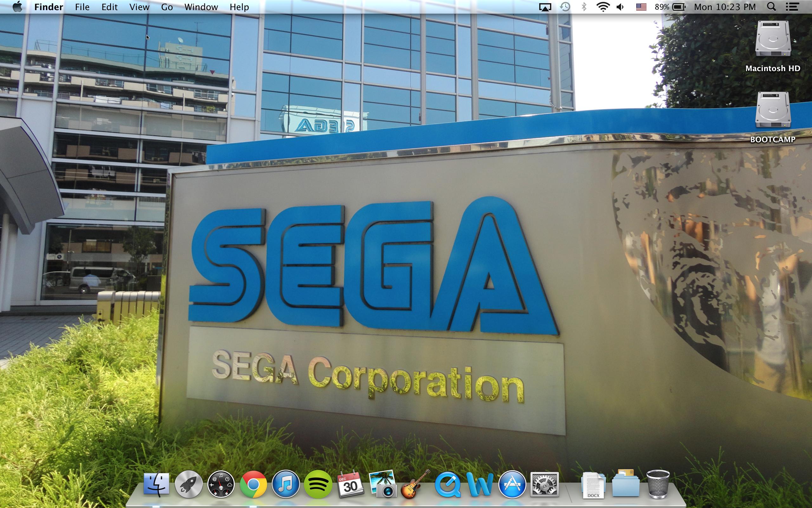Open the App Store from Dock
Viewport: 812px width, 508px height.
pyautogui.click(x=512, y=485)
